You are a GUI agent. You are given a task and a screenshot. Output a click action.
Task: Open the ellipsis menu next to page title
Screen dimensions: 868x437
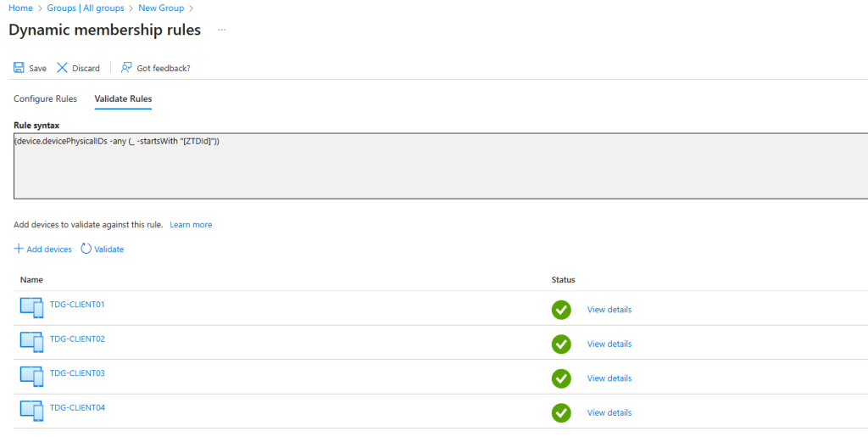tap(222, 30)
